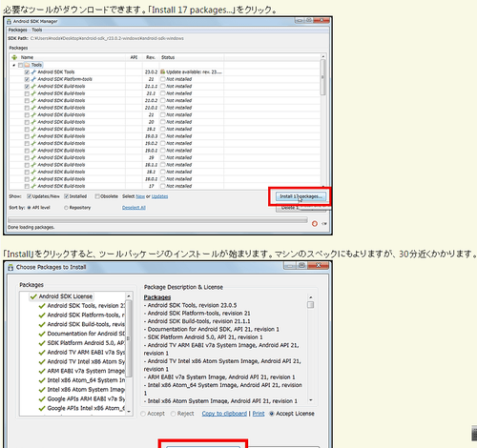Click the wrench icon of Android SDK Platform-tools
Image resolution: width=477 pixels, height=448 pixels.
click(x=33, y=79)
